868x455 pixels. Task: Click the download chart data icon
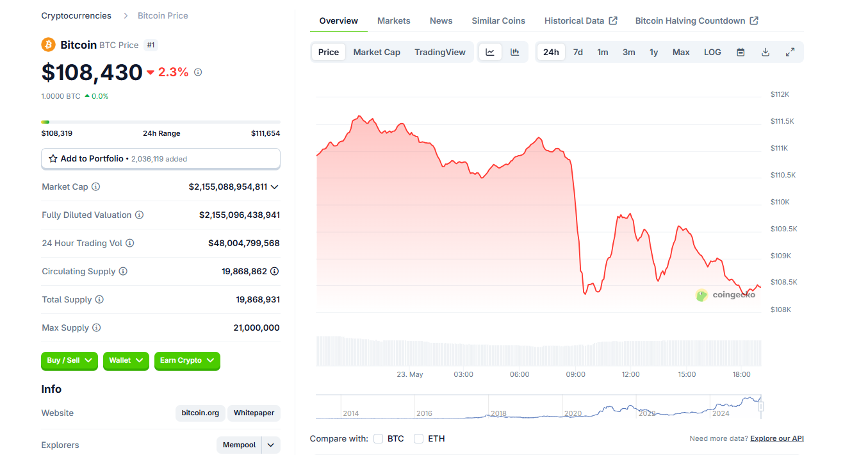click(765, 53)
